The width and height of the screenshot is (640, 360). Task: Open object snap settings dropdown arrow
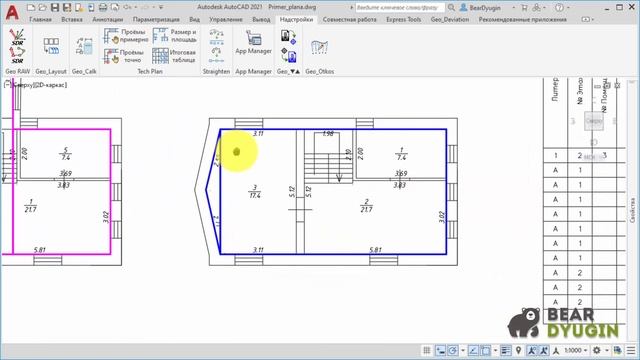click(495, 351)
